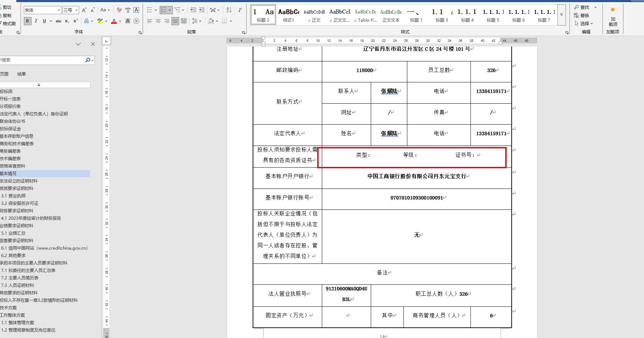The width and height of the screenshot is (644, 338).
Task: Click the navigation search input field
Action: tap(42, 60)
